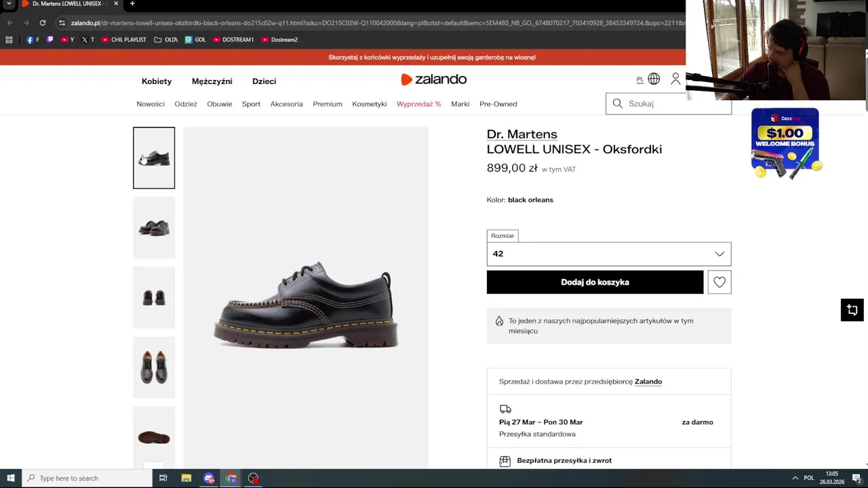Screen dimensions: 868x488
Task: Open the language globe selector
Action: coord(654,79)
